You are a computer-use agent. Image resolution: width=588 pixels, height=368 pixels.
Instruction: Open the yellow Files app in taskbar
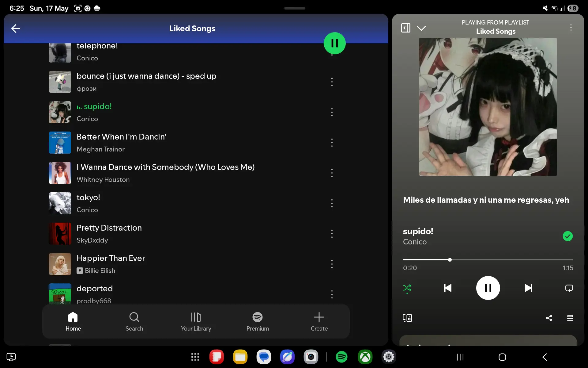click(x=240, y=357)
